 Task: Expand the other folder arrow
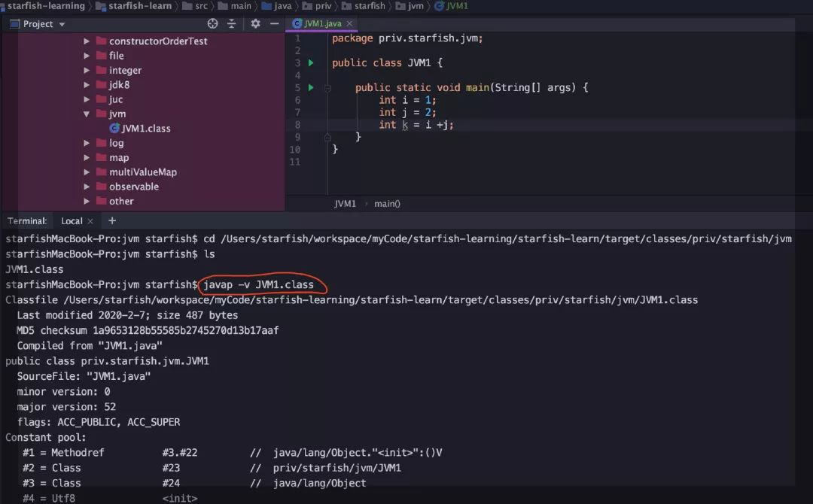coord(87,201)
